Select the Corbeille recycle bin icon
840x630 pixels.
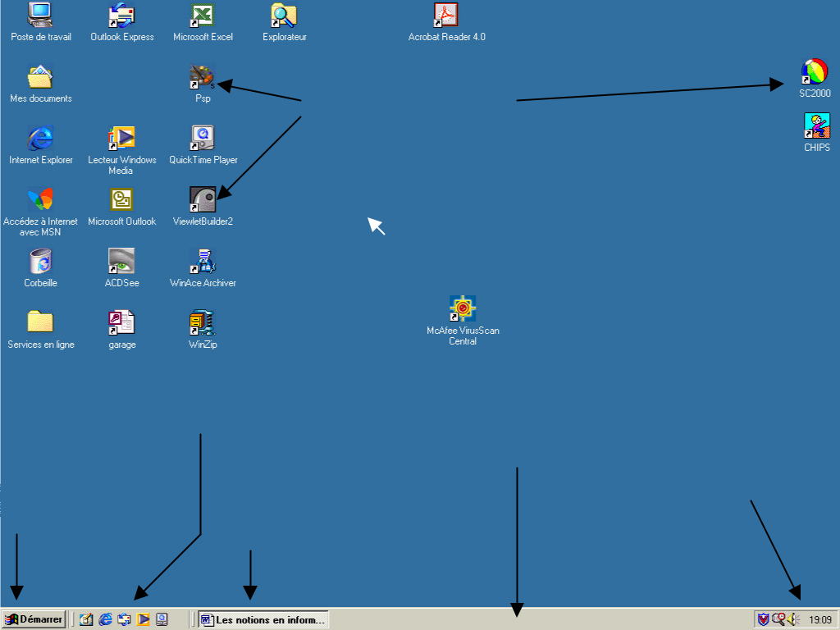click(40, 261)
